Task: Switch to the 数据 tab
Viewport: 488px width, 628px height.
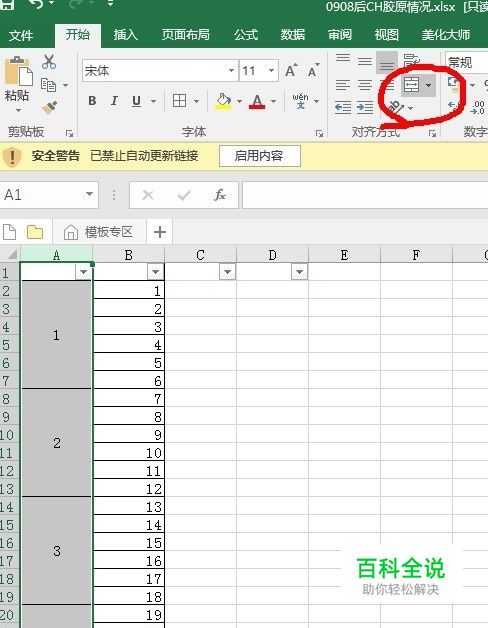Action: (292, 35)
